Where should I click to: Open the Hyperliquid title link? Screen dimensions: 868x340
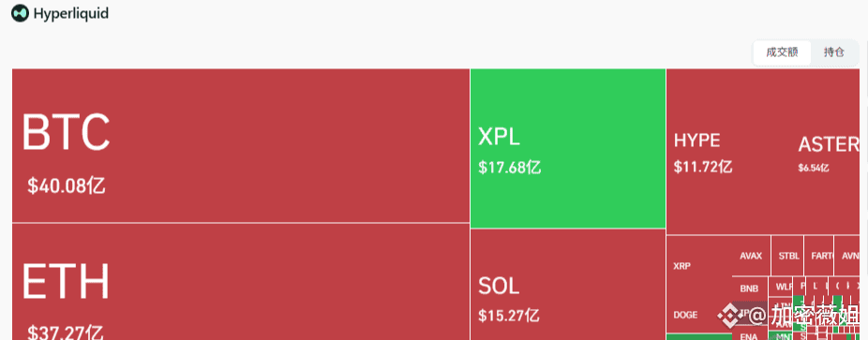coord(71,13)
